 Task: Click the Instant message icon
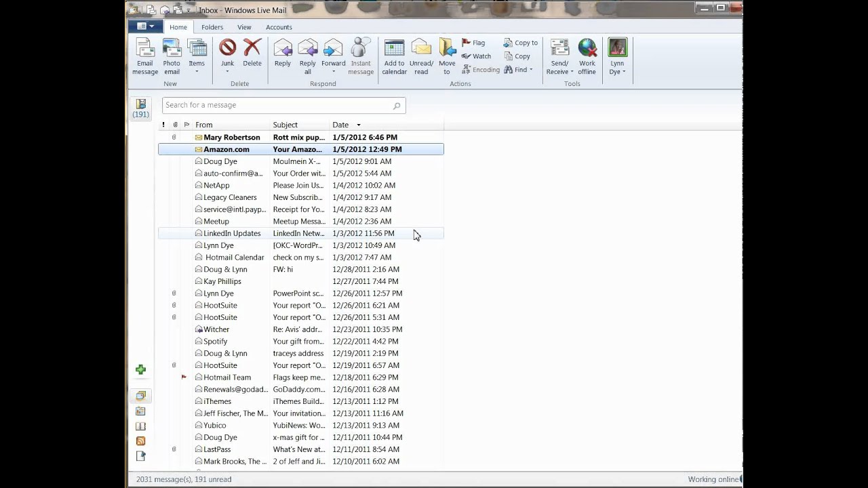(x=361, y=48)
